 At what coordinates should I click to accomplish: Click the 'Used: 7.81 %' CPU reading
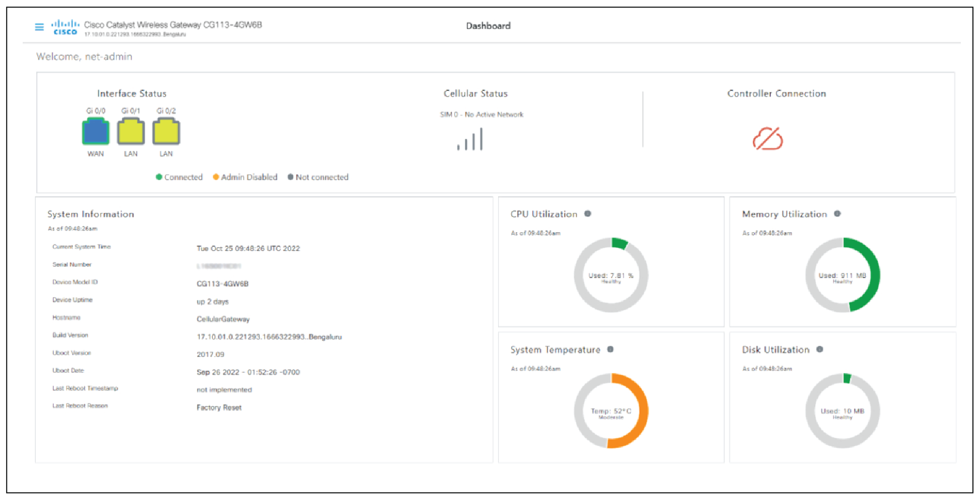tap(611, 275)
